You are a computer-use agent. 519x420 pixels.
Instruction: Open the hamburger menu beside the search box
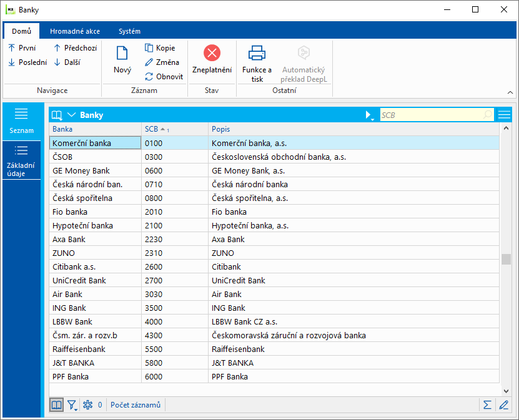click(504, 115)
